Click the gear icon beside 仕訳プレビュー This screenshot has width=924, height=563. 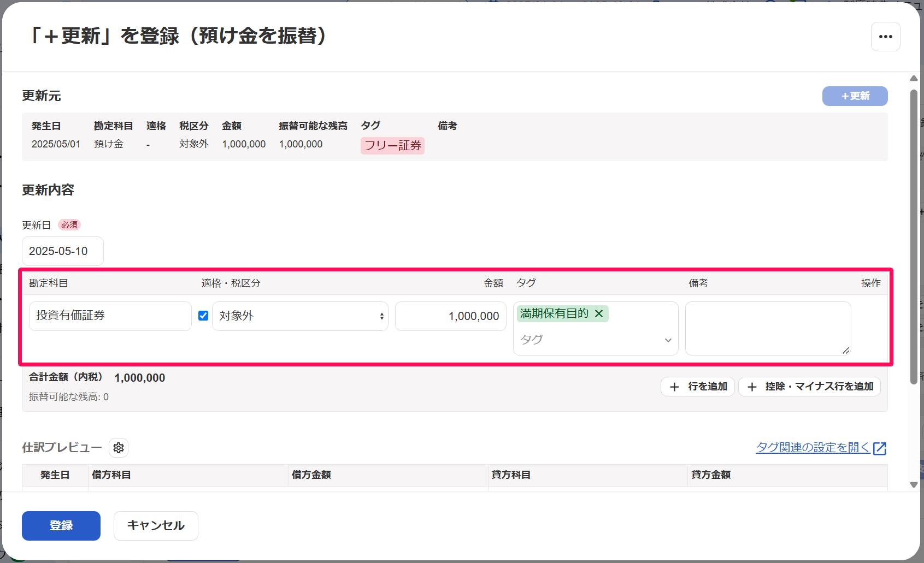[x=119, y=448]
